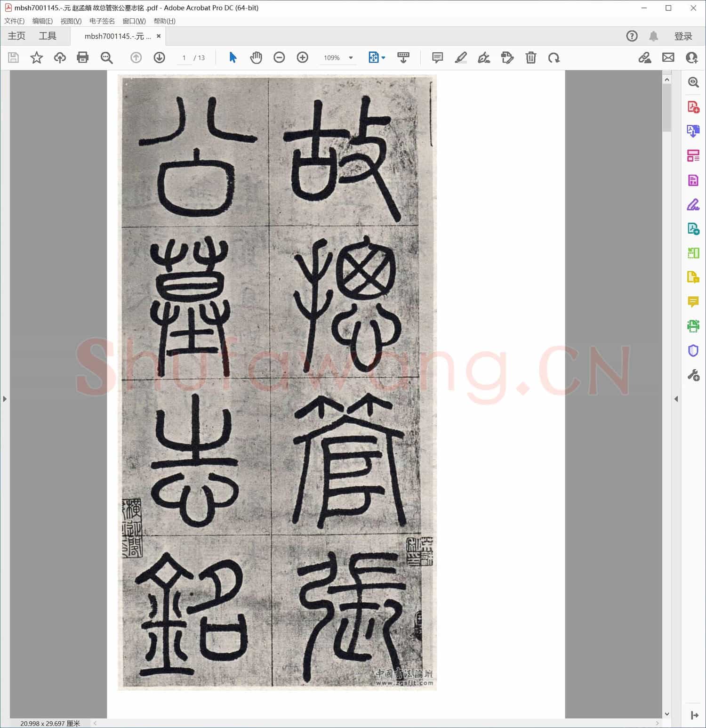706x728 pixels.
Task: Click the Highlight text tool
Action: pos(461,57)
